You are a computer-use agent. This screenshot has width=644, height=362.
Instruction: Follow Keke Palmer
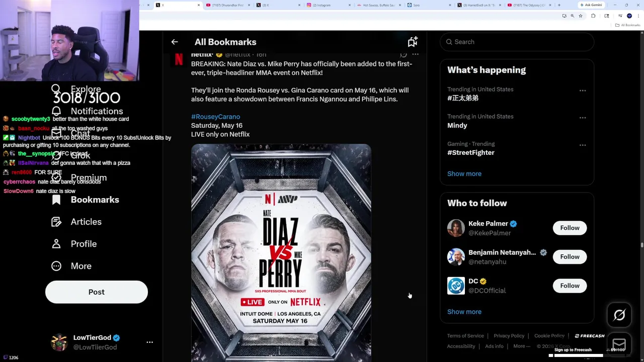pos(570,228)
